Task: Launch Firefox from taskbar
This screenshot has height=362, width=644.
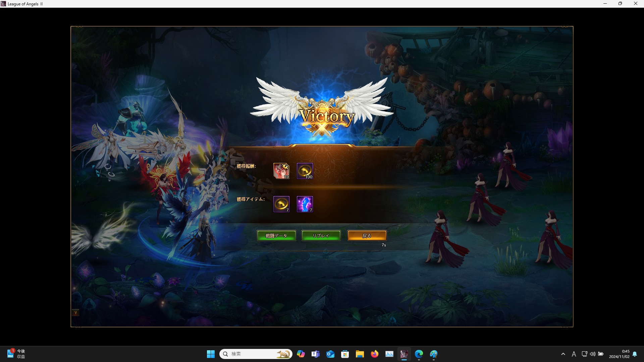Action: [374, 354]
